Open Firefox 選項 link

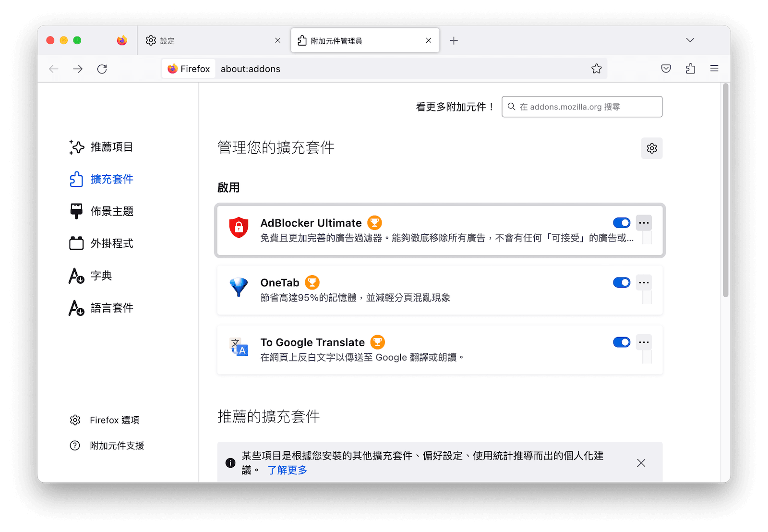coord(104,420)
